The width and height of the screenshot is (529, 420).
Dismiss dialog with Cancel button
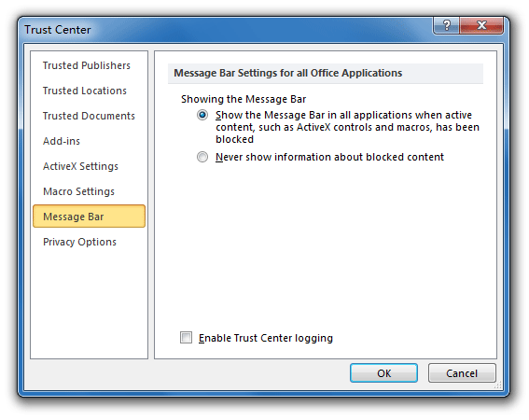coord(462,373)
